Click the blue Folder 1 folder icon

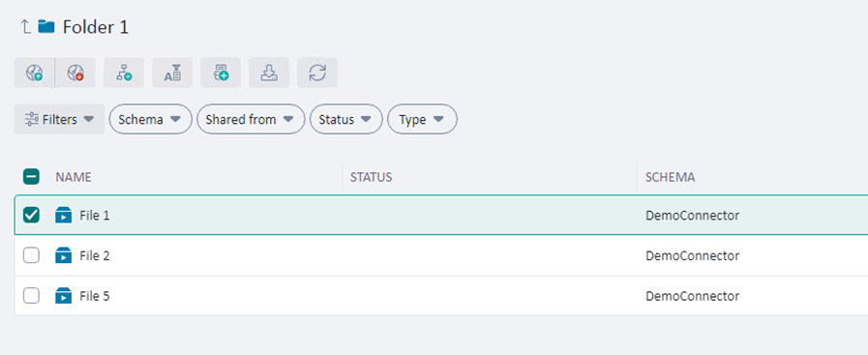45,26
